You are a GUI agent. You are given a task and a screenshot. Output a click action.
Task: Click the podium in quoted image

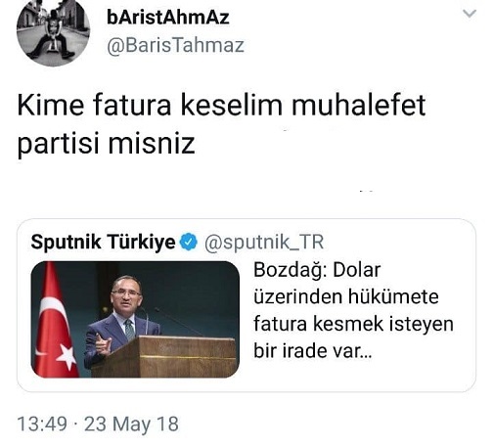(x=165, y=357)
